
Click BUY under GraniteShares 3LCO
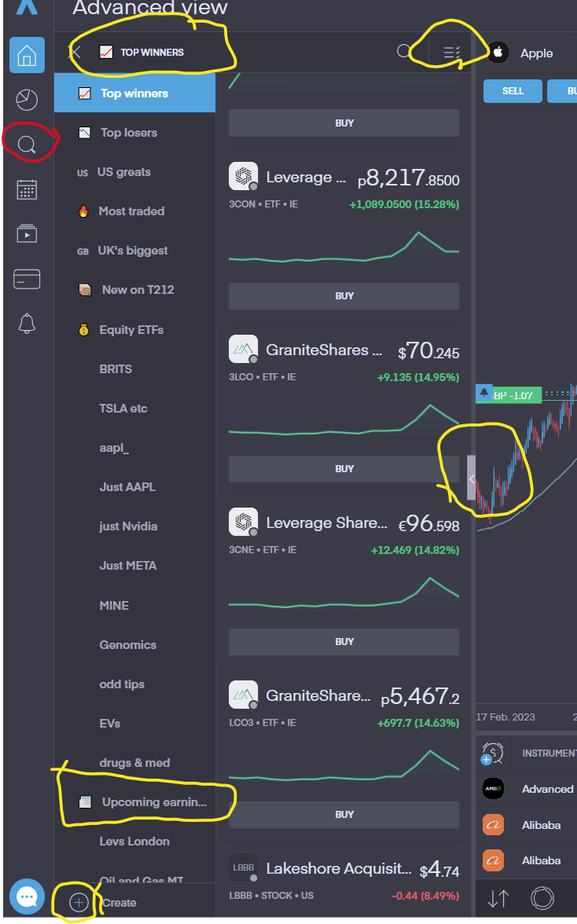[x=344, y=469]
